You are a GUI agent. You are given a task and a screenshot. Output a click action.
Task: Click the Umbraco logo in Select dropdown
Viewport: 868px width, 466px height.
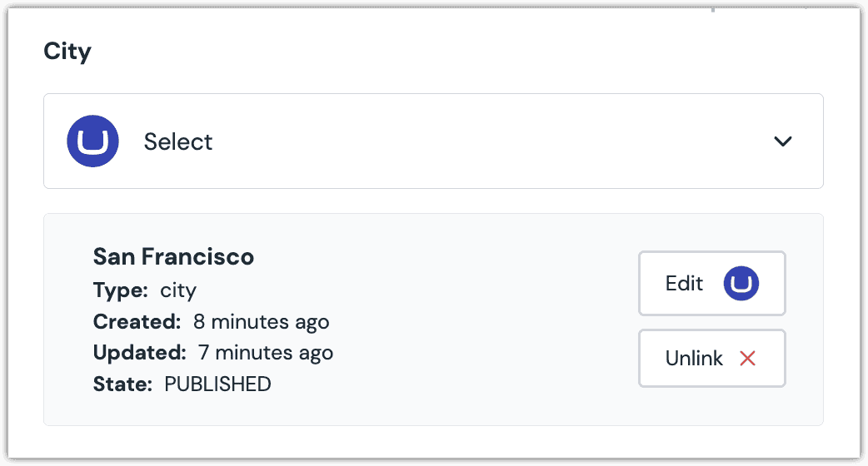coord(92,141)
